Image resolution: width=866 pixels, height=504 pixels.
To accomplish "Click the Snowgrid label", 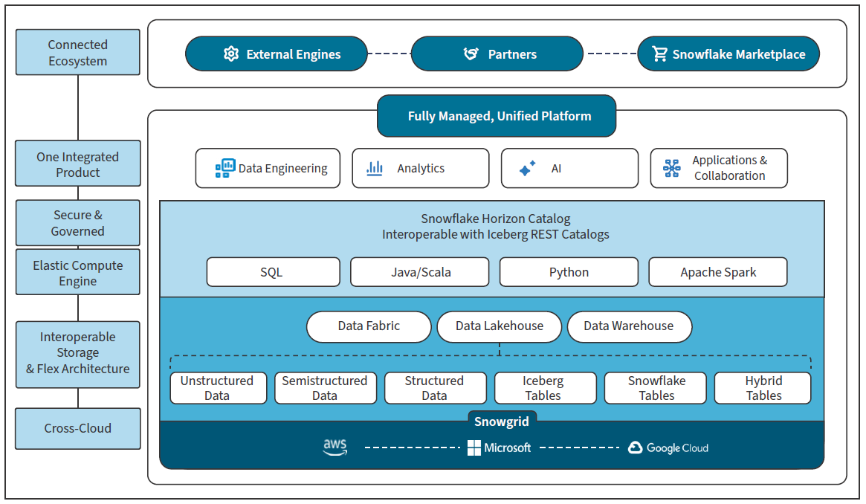I will click(x=502, y=421).
